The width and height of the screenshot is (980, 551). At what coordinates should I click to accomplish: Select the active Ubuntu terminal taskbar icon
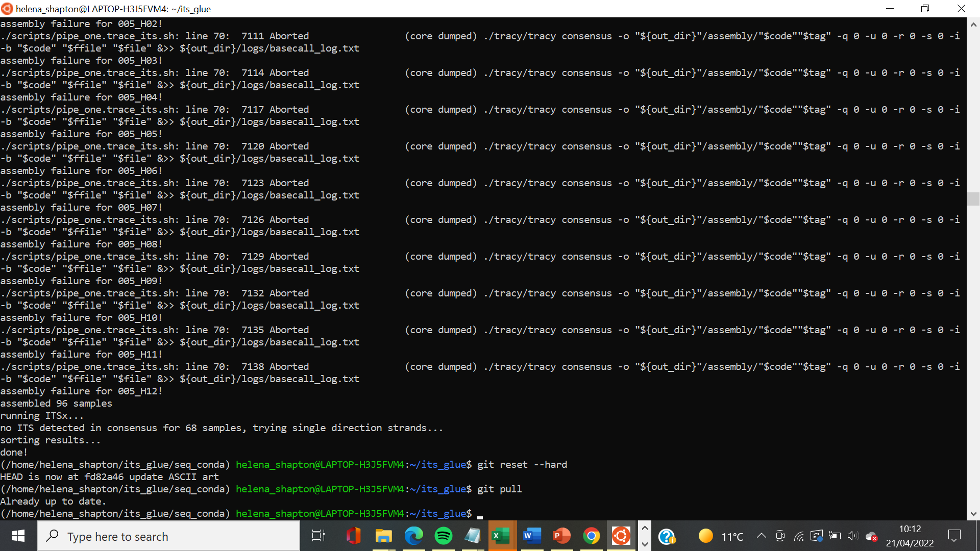[621, 536]
